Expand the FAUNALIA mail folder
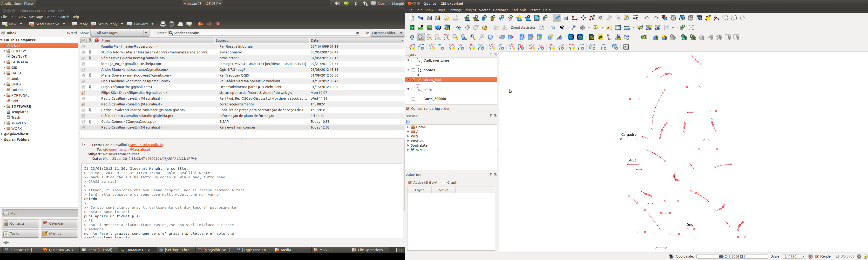This screenshot has height=260, width=868. click(4, 62)
